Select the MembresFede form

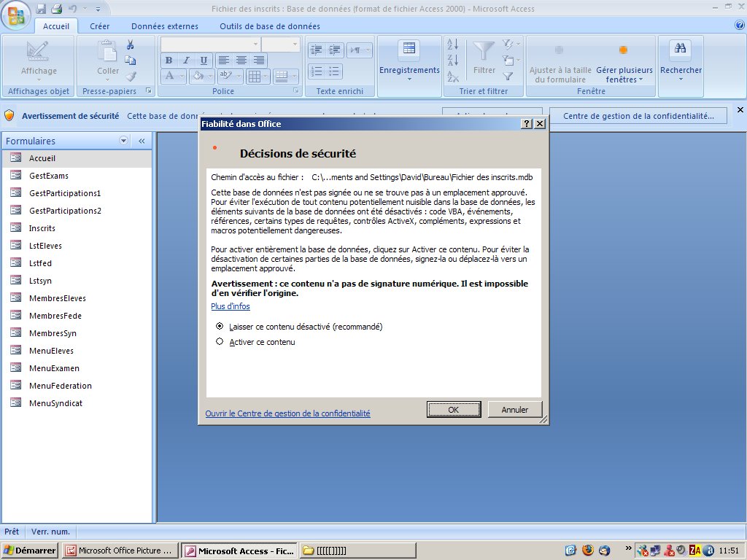(x=77, y=316)
